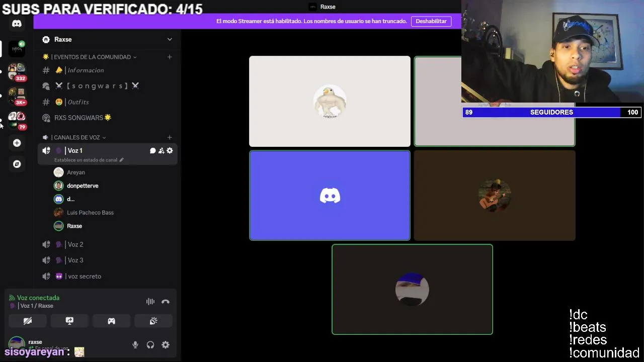The height and width of the screenshot is (362, 644).
Task: Click Add a Server plus icon
Action: tap(17, 143)
